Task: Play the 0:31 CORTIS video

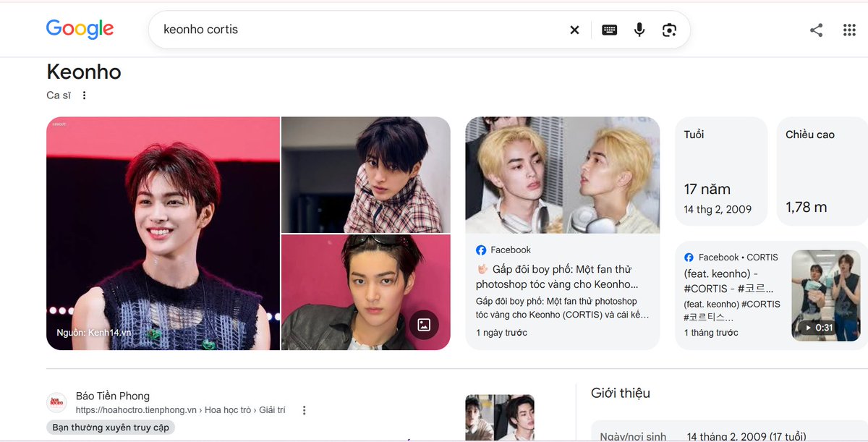Action: [825, 295]
